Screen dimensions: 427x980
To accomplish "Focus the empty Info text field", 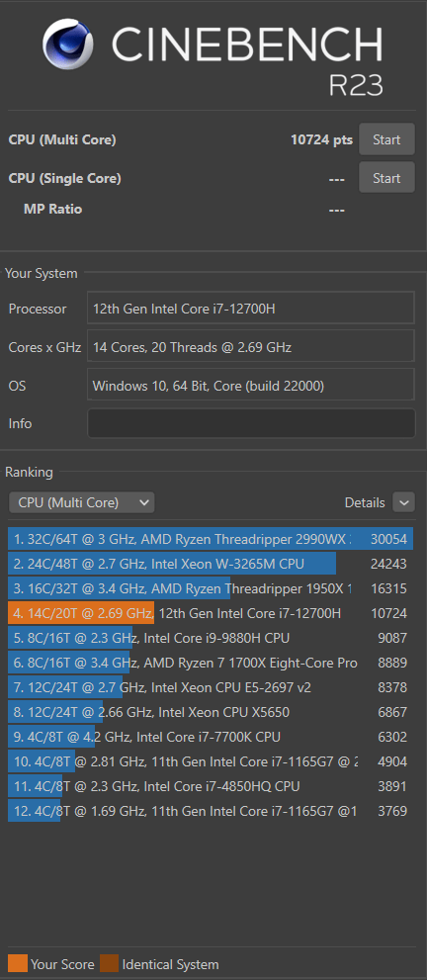I will tap(251, 423).
